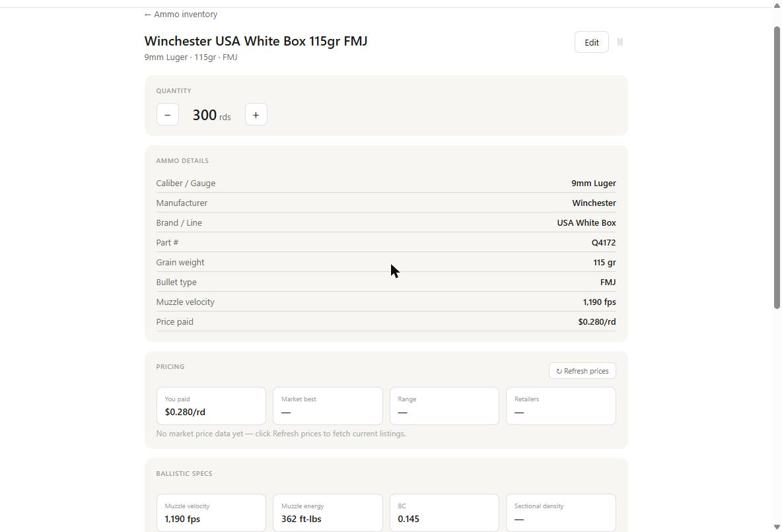Click the 'FMJ' bullet type value

(608, 283)
